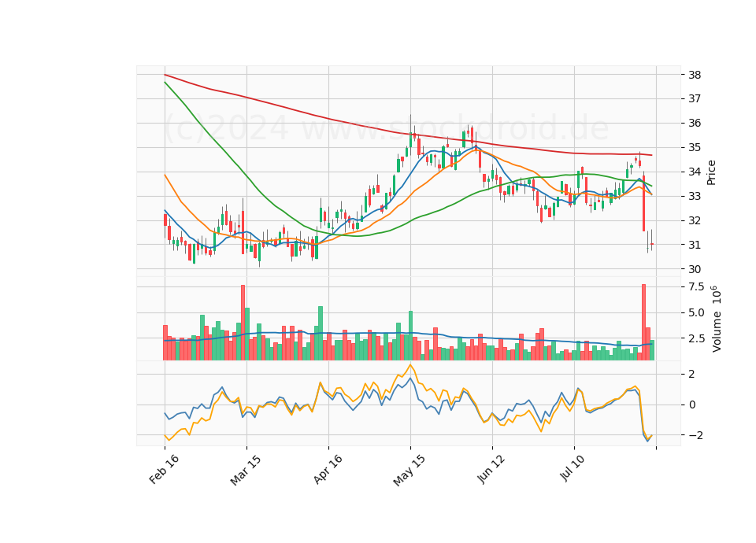Click the 30 price axis value
Image resolution: width=756 pixels, height=543 pixels.
pyautogui.click(x=695, y=269)
